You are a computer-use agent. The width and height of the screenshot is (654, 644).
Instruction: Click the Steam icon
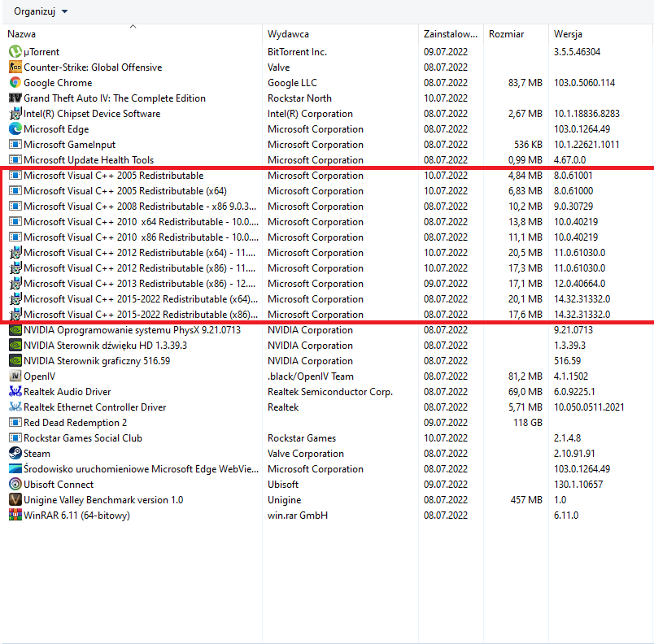tap(15, 453)
